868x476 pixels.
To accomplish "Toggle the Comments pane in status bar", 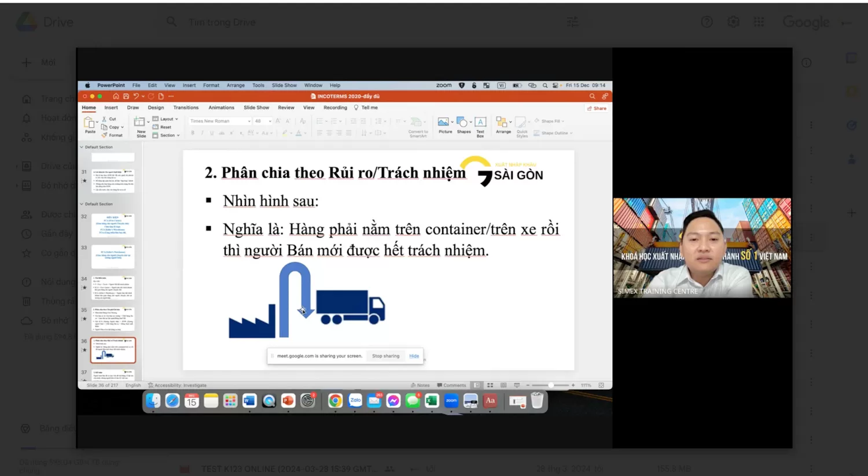I will [451, 385].
